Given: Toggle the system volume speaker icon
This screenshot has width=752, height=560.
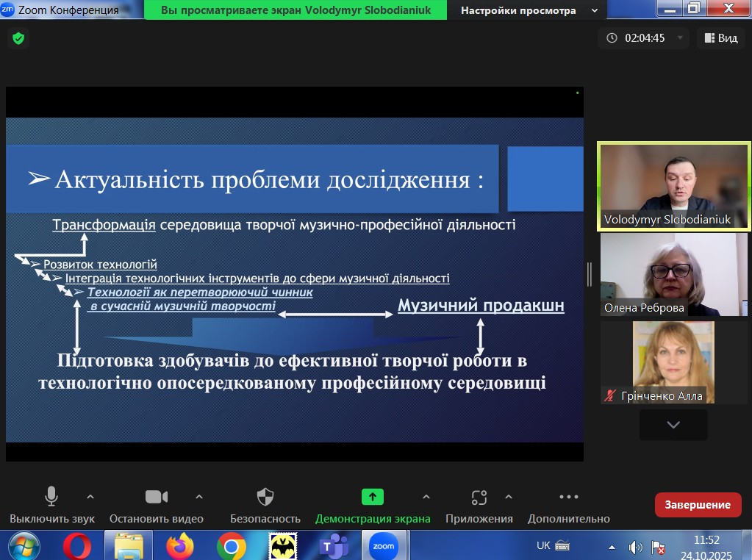Looking at the screenshot, I should click(x=635, y=547).
